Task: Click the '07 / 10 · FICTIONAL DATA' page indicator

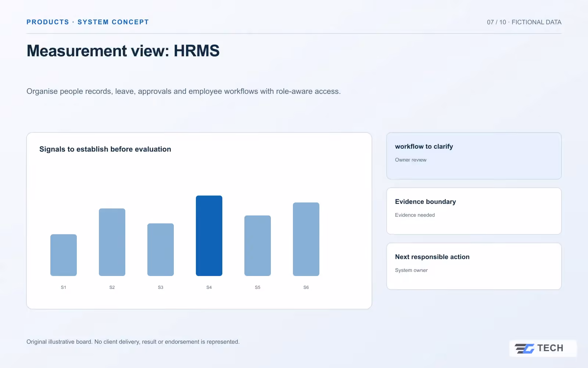Action: pyautogui.click(x=524, y=22)
